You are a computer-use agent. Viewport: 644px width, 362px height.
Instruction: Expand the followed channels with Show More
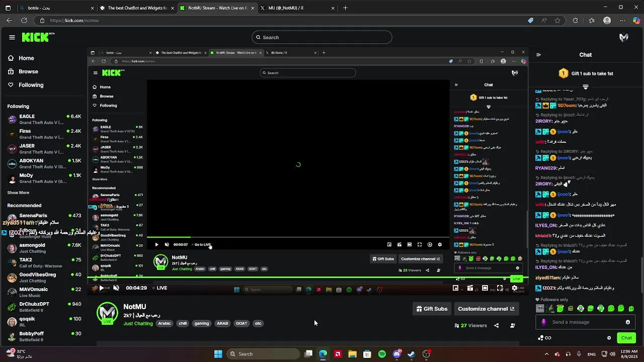[x=18, y=193]
